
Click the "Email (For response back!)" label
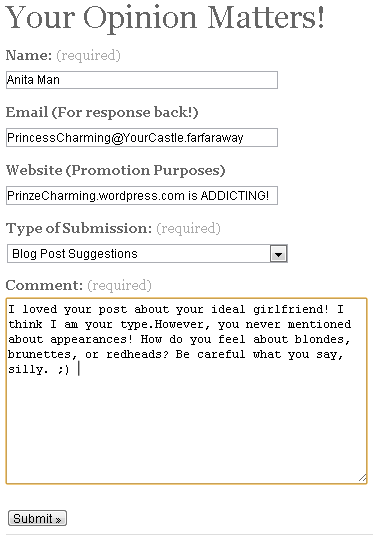[x=102, y=112]
